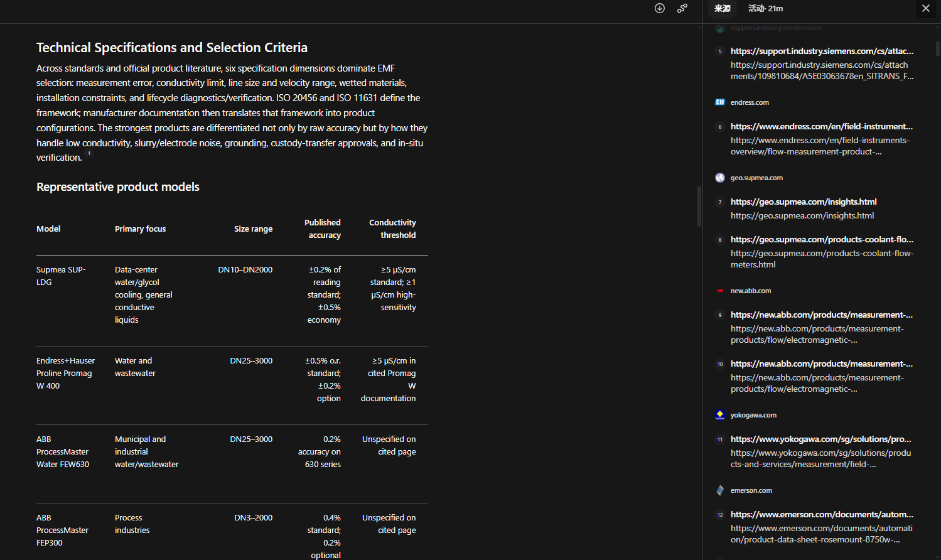Screen dimensions: 941x560
Task: Open source 8 Supmea products-coolant-flow link
Action: tap(822, 239)
